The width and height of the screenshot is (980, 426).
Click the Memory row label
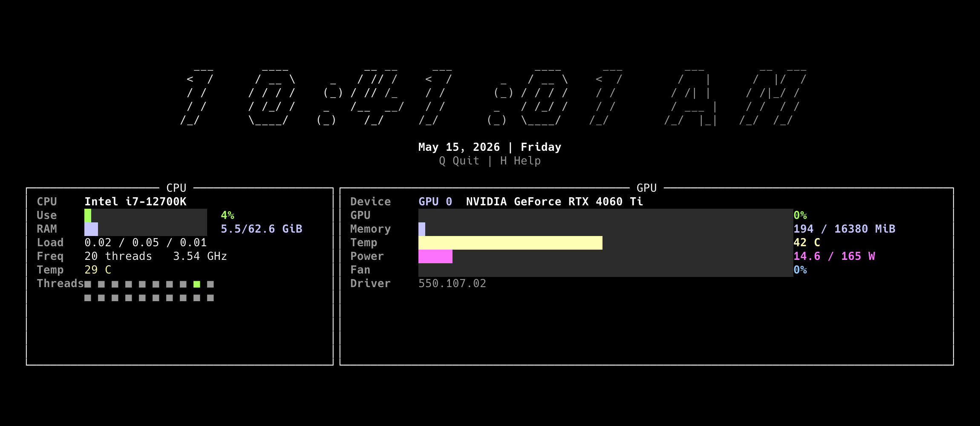point(370,229)
